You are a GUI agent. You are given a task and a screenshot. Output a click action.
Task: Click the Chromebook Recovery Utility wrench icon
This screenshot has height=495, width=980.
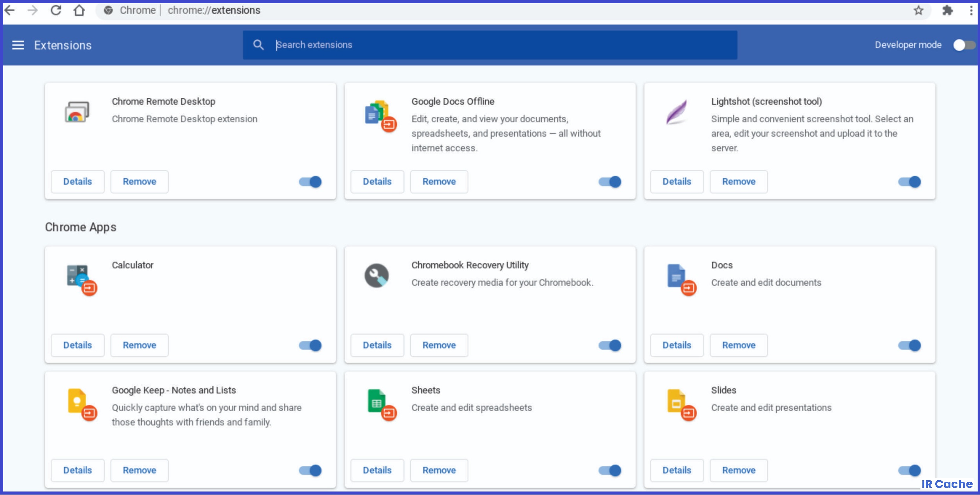[377, 276]
